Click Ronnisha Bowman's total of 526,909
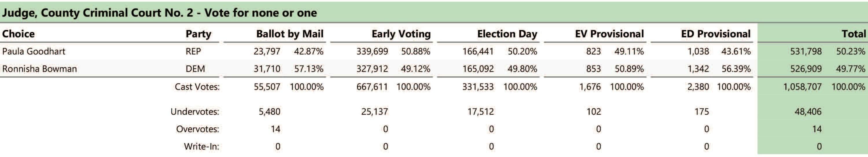The width and height of the screenshot is (868, 157). tap(806, 69)
